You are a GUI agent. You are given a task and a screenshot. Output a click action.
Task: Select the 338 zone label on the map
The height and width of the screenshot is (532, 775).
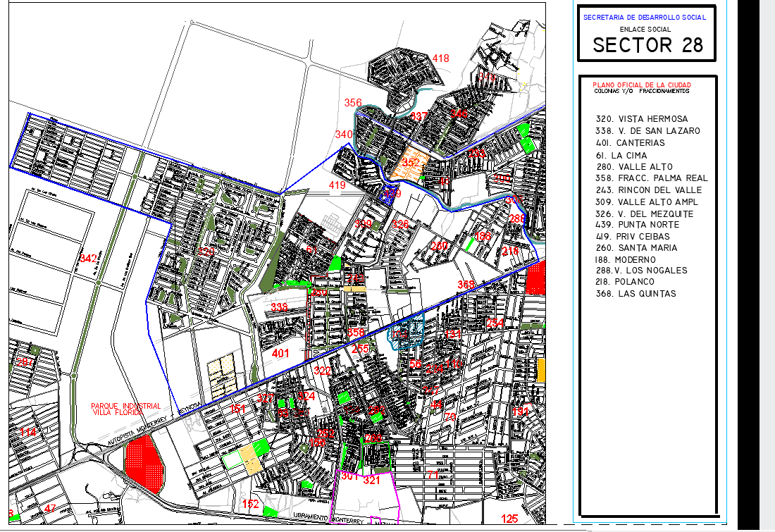(279, 307)
